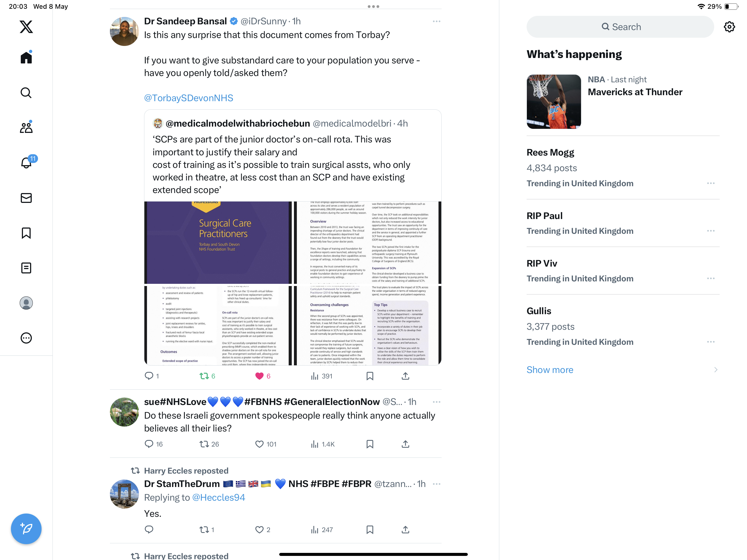Viewport: 747px width, 560px height.
Task: Open Notifications bell with 11 badge
Action: pyautogui.click(x=26, y=162)
